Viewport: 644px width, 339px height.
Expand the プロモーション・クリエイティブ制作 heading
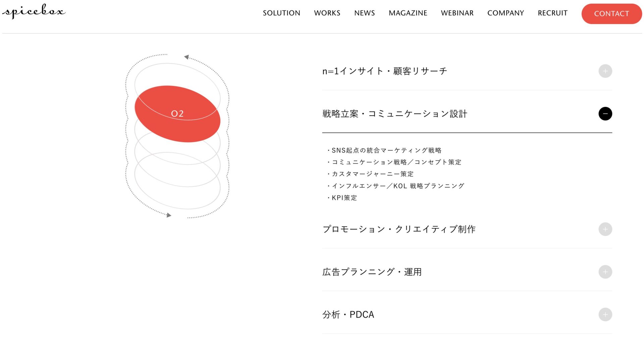(399, 229)
